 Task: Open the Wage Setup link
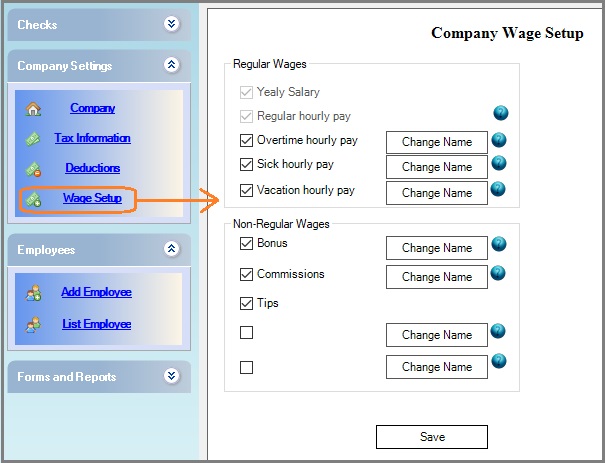point(92,198)
